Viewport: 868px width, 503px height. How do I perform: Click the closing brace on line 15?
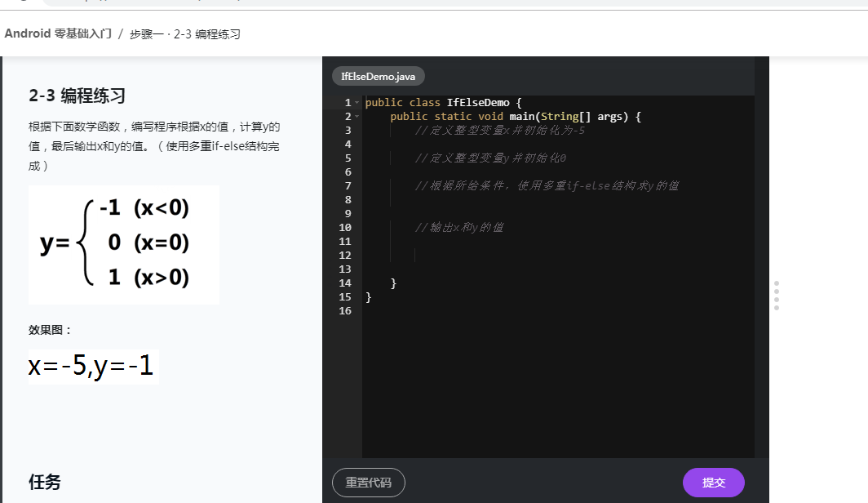click(x=369, y=297)
